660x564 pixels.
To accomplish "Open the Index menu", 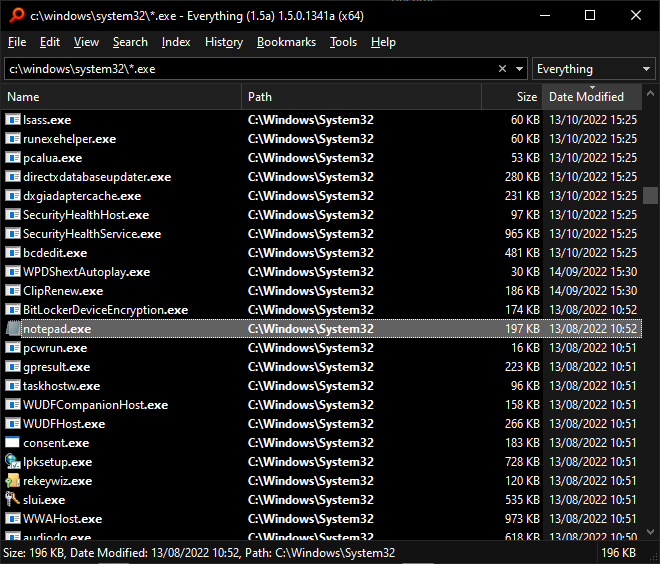I will point(176,42).
